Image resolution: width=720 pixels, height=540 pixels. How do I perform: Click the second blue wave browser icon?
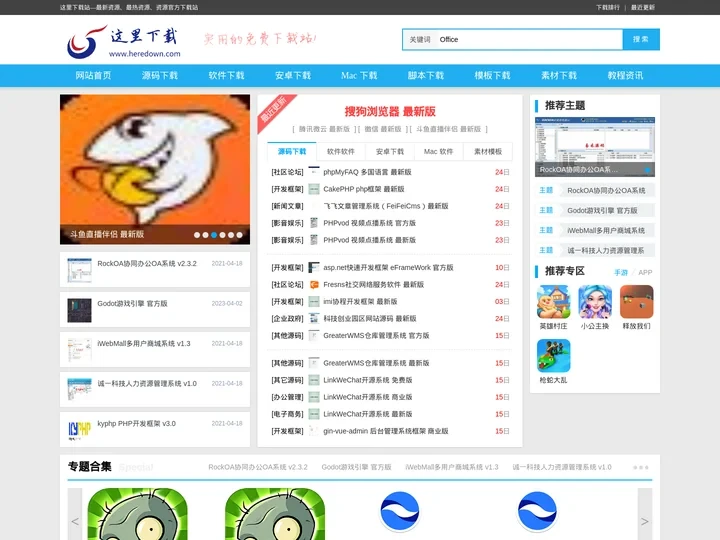537,511
